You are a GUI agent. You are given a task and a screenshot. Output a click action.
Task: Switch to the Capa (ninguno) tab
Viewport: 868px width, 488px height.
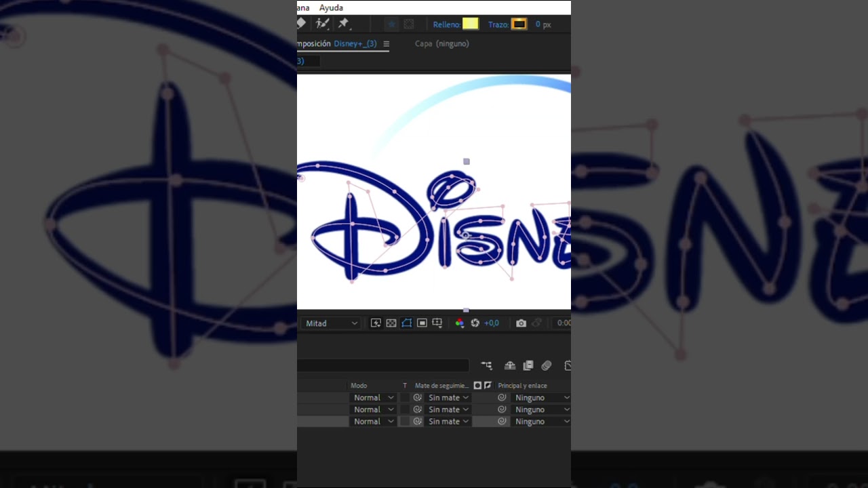[442, 44]
